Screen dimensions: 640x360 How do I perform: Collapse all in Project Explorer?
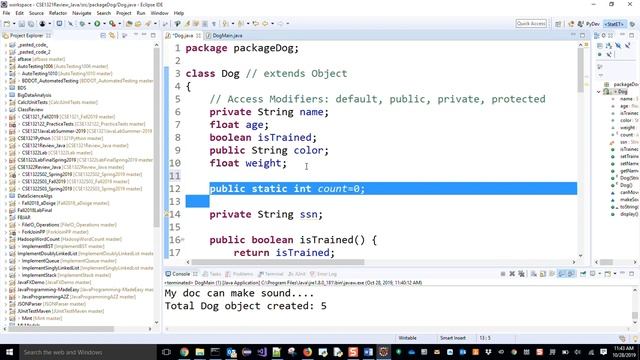(103, 36)
